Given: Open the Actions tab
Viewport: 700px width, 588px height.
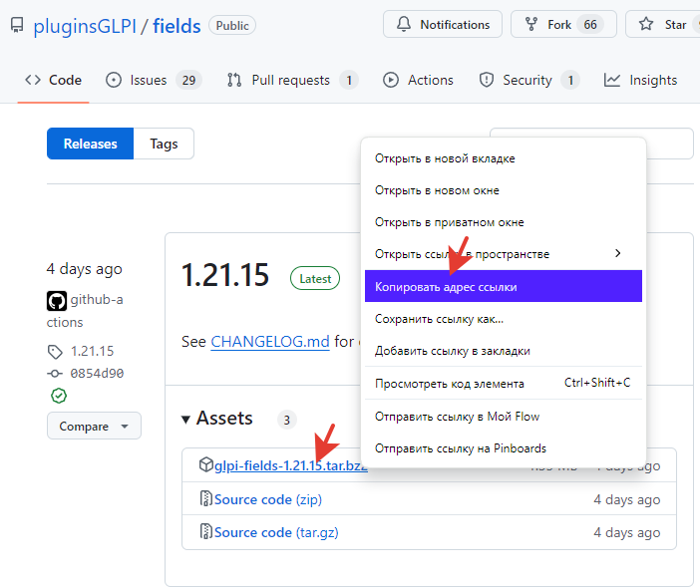Looking at the screenshot, I should point(418,80).
